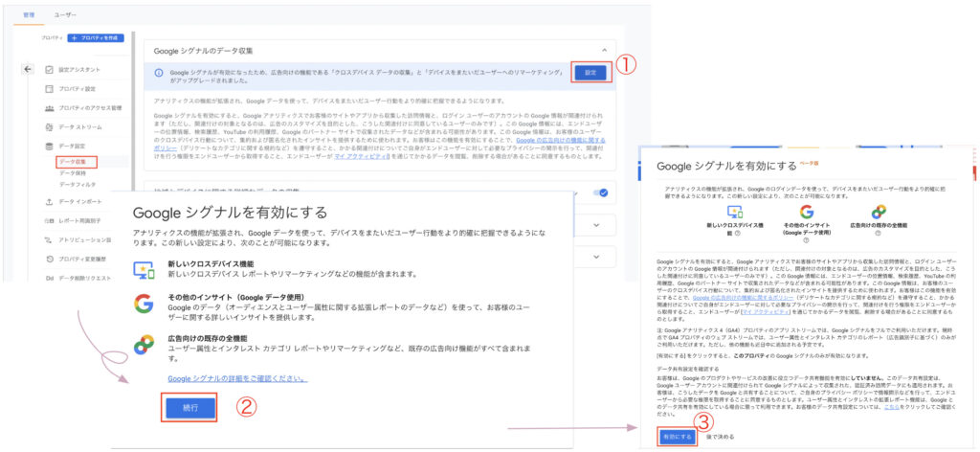980x452 pixels.
Task: Go back using the left arrow icon
Action: click(28, 69)
